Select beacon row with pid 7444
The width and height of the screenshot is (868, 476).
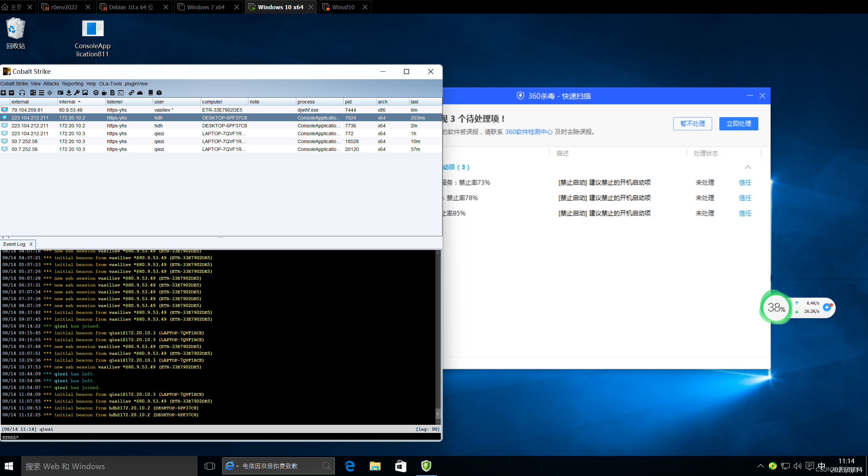[221, 110]
